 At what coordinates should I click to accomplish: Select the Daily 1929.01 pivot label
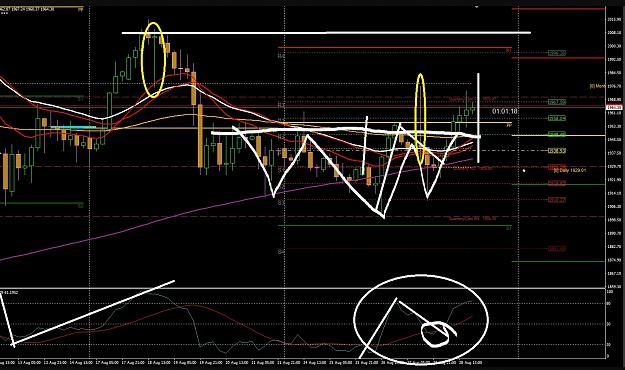(570, 170)
